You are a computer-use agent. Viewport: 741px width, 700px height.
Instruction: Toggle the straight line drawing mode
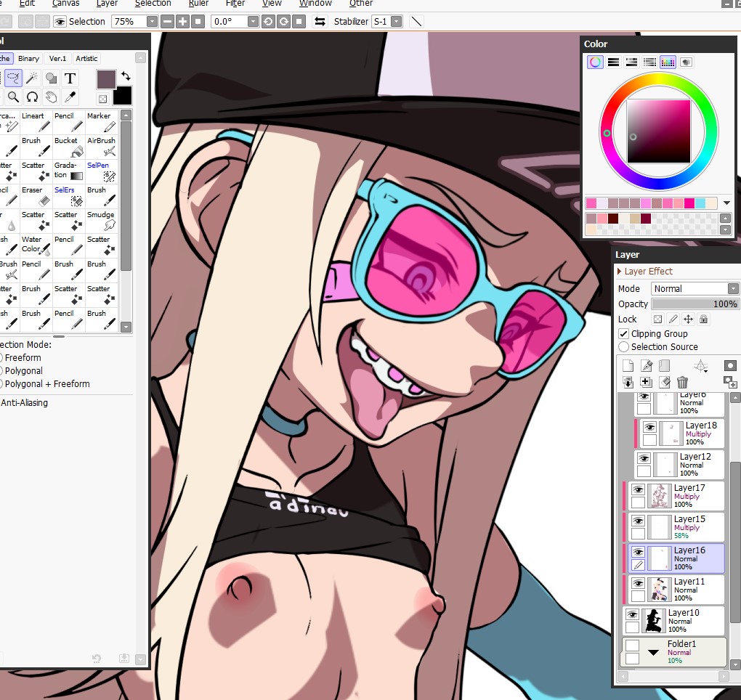tap(416, 21)
